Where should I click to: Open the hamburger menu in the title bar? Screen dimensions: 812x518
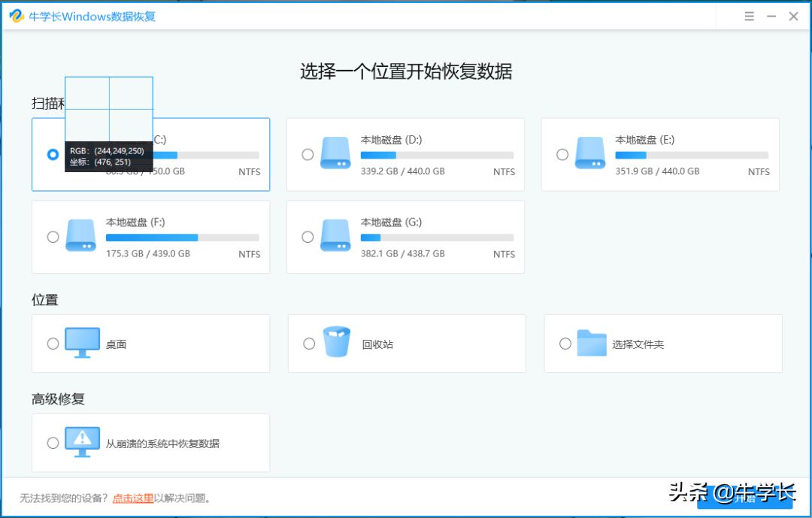click(749, 15)
